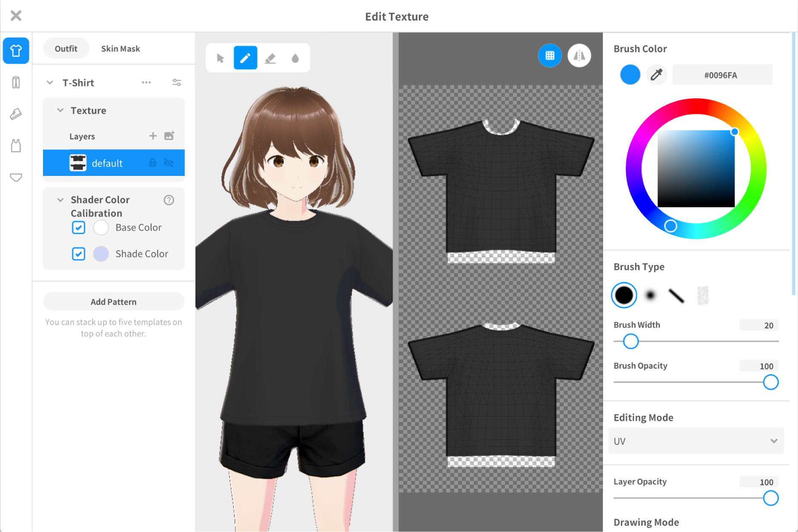The height and width of the screenshot is (532, 798).
Task: Uncheck the Base Color checkbox
Action: tap(78, 227)
